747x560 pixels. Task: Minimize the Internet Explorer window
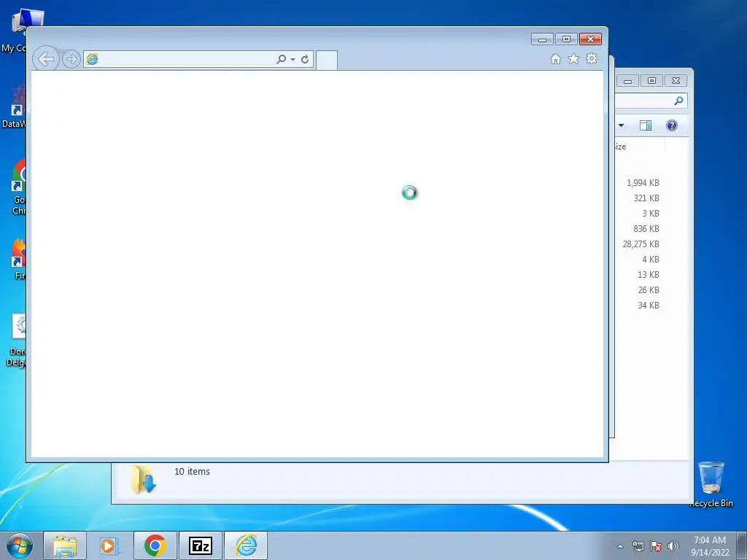coord(542,39)
